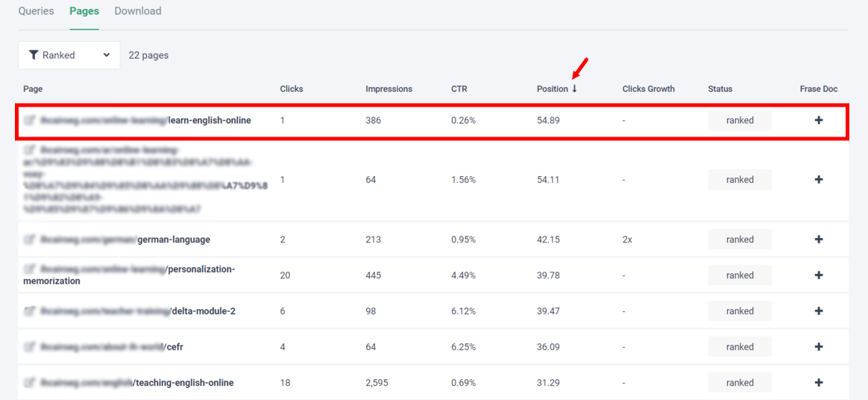Sort by the Impressions column header
Image resolution: width=868 pixels, height=400 pixels.
(389, 89)
